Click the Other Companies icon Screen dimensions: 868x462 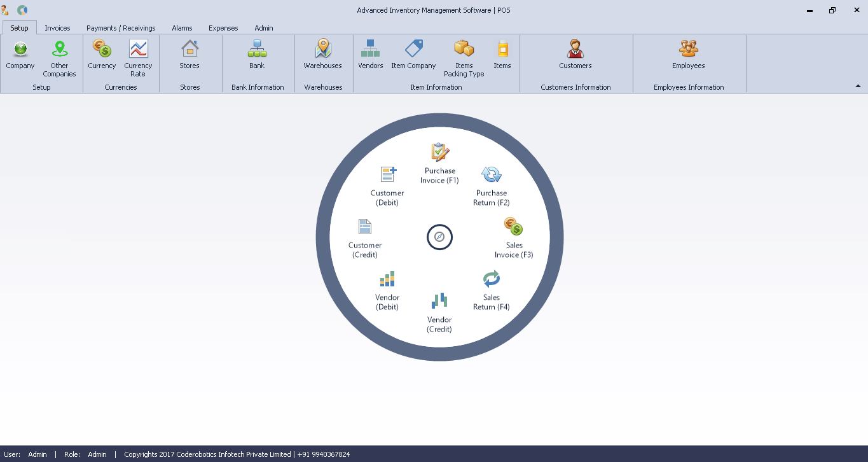(59, 50)
